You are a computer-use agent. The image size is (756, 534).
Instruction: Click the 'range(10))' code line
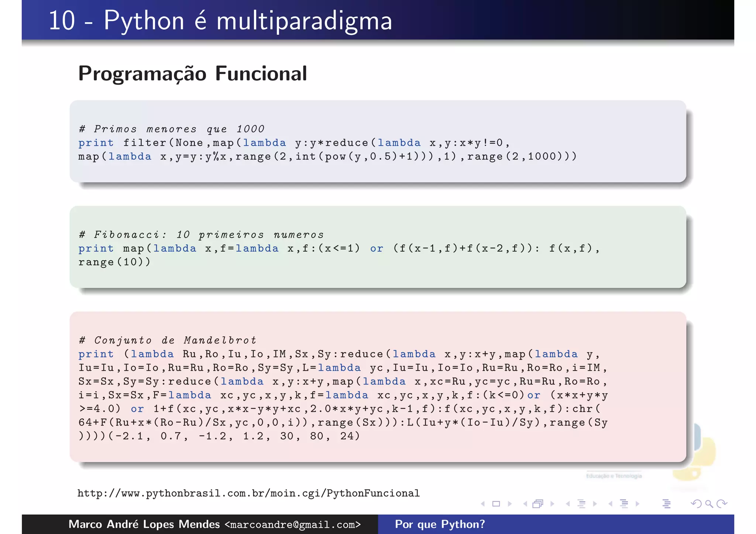click(x=114, y=262)
